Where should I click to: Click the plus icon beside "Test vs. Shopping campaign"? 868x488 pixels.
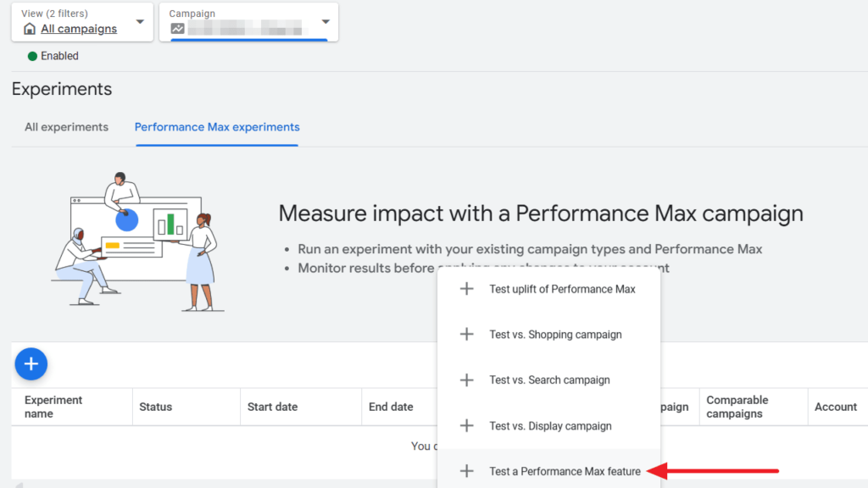[465, 334]
